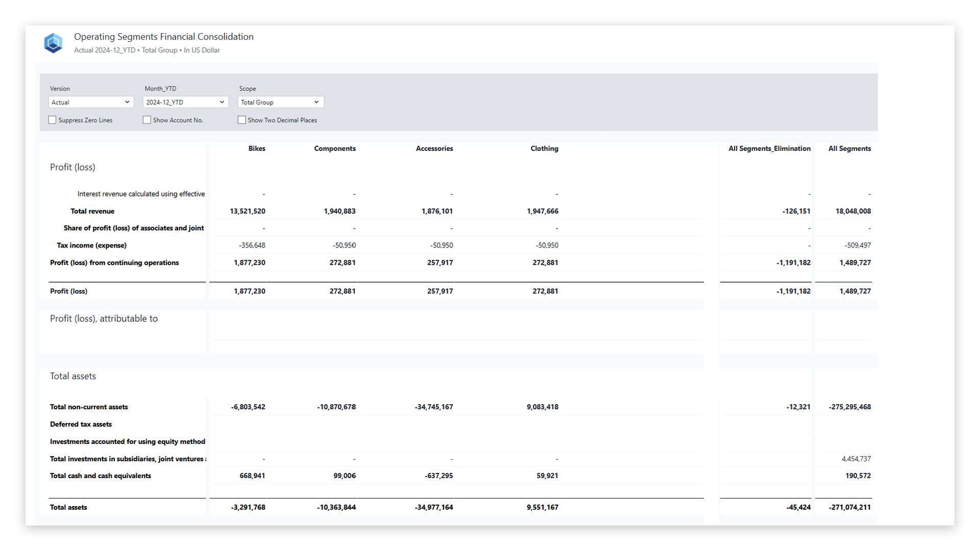Check the Show Account No. option
This screenshot has height=551, width=980.
(x=146, y=120)
